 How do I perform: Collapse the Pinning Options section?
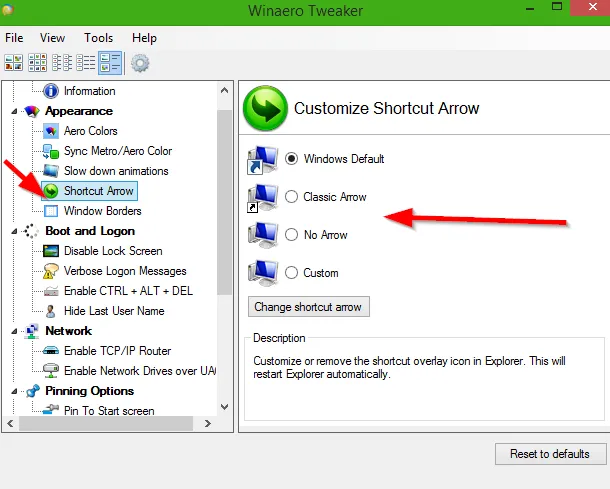14,391
